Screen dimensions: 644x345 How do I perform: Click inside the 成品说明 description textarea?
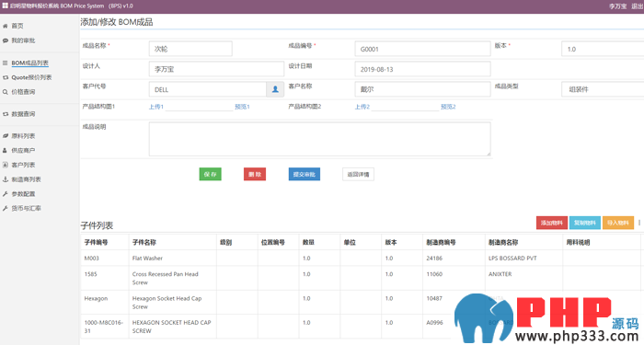(320, 139)
